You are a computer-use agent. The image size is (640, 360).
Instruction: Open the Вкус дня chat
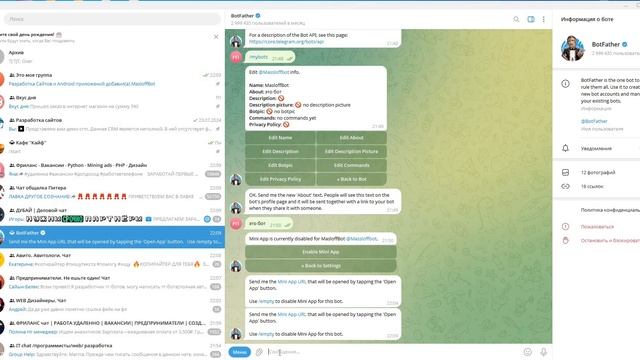(x=112, y=102)
